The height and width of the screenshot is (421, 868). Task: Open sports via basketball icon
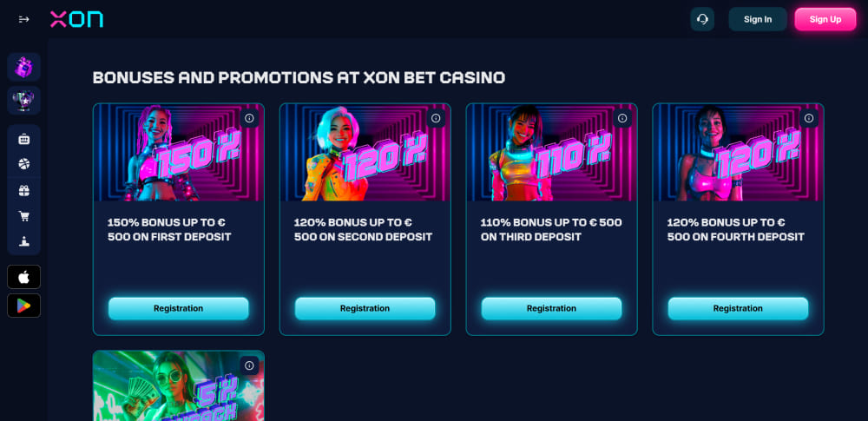pyautogui.click(x=23, y=164)
